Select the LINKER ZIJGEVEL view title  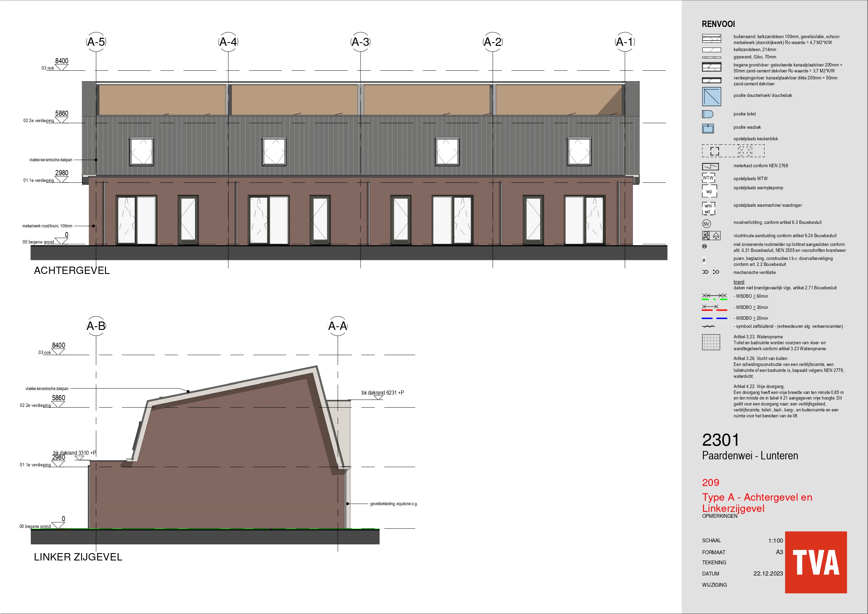click(x=78, y=557)
